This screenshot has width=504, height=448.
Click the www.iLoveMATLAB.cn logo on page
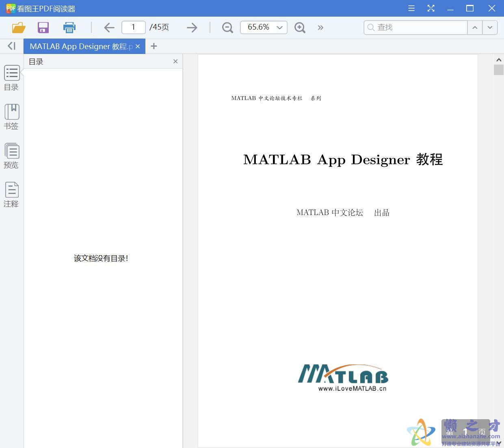[344, 378]
